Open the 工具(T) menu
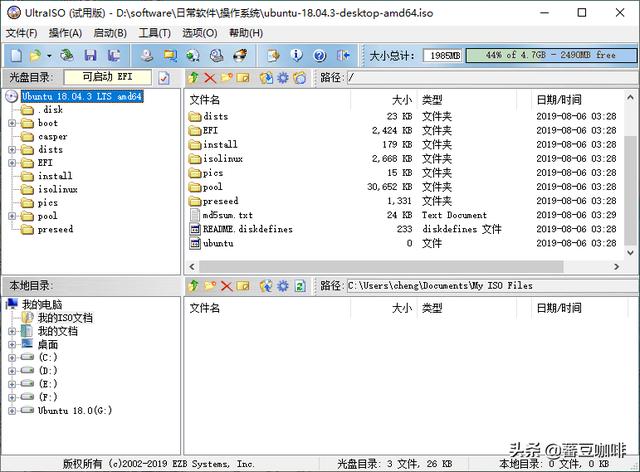This screenshot has height=472, width=640. click(154, 33)
